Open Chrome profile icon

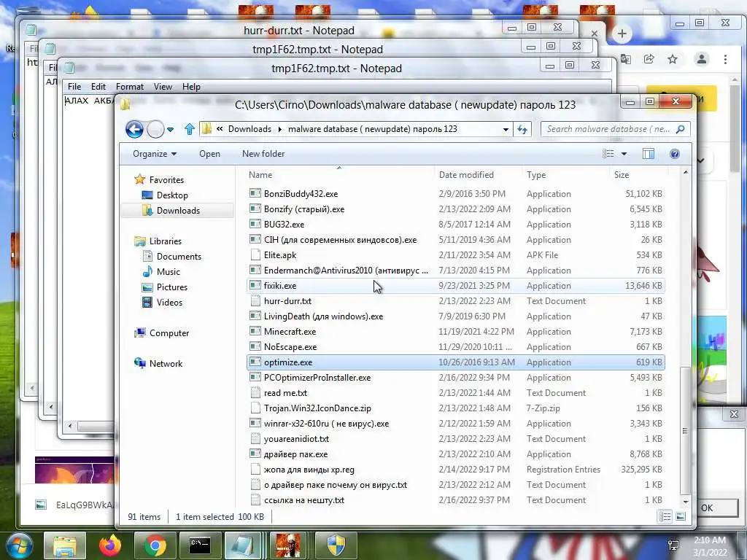702,59
